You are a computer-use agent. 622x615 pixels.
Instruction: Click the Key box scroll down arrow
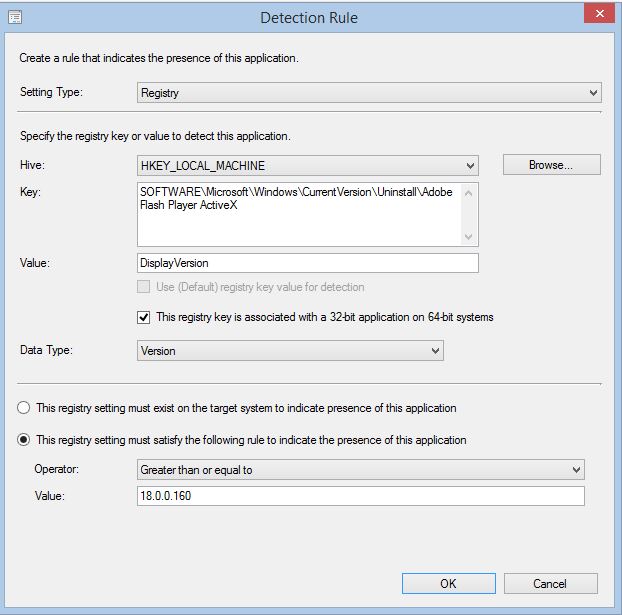(x=468, y=236)
